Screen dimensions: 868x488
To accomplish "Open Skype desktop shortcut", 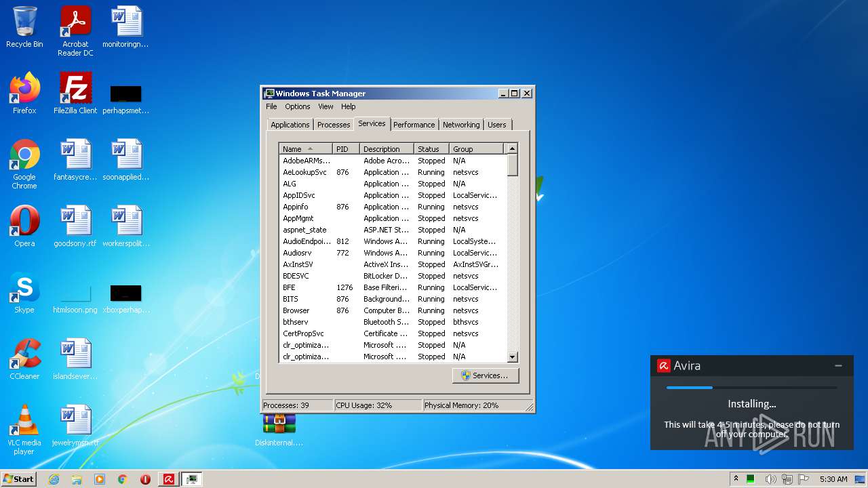I will click(24, 293).
